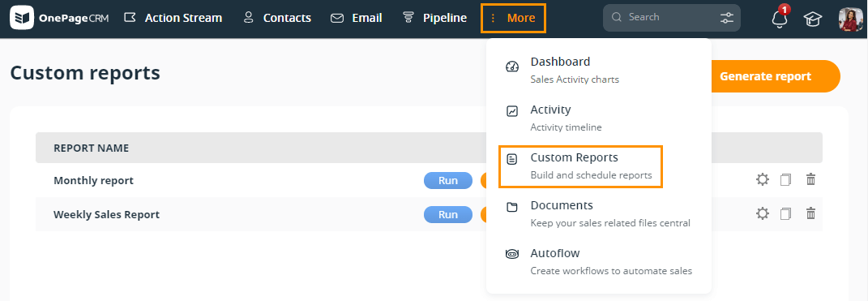This screenshot has height=301, width=868.
Task: Open the user profile avatar
Action: [851, 19]
